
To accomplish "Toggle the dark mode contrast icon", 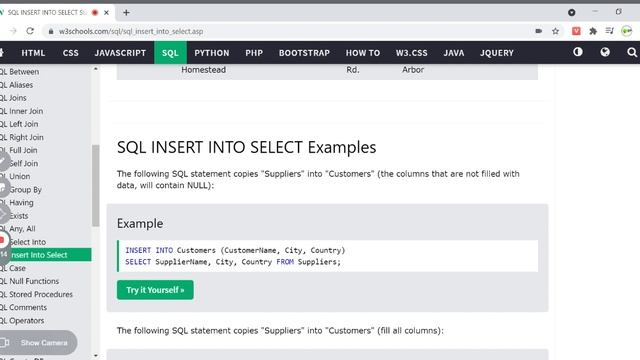I will click(x=578, y=52).
